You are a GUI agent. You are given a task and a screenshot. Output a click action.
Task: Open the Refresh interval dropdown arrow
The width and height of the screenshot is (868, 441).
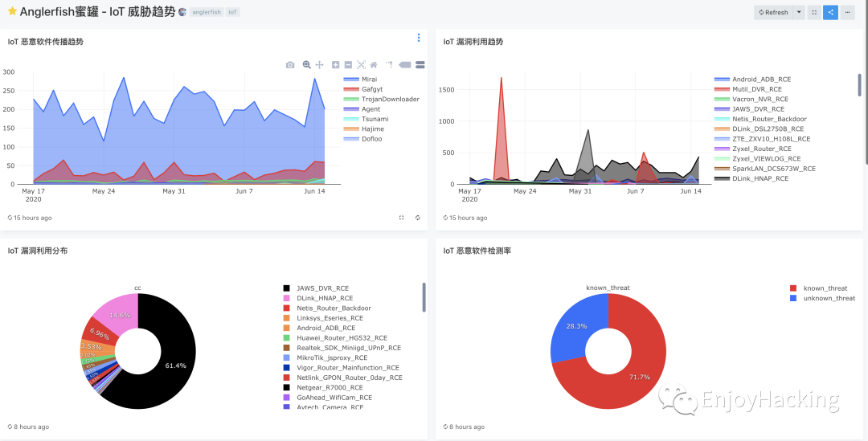799,12
